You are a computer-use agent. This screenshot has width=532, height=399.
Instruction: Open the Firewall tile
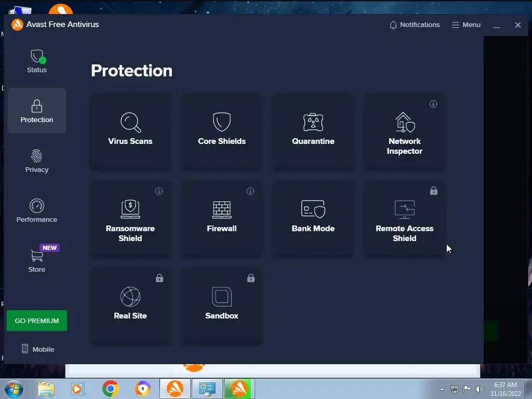[x=221, y=219]
